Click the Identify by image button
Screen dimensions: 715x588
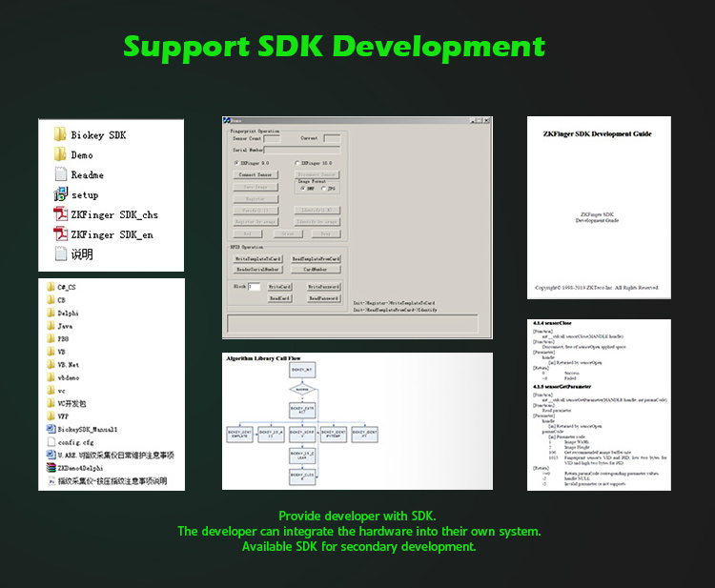click(x=317, y=221)
